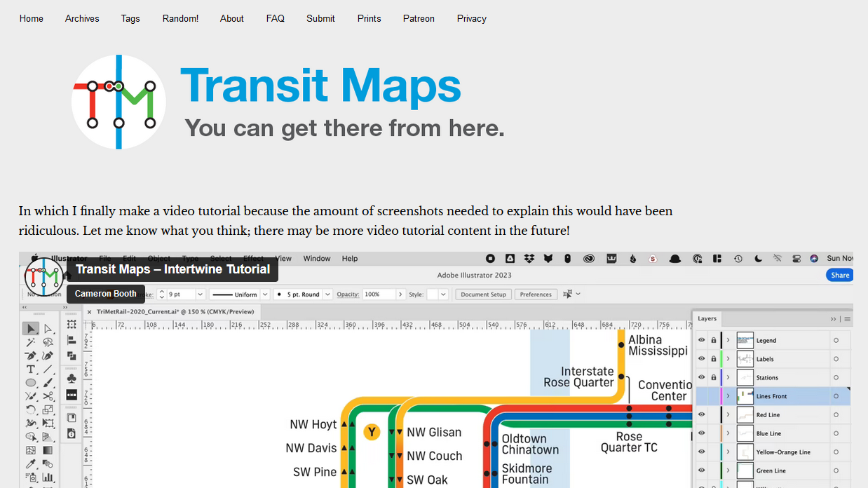Click the Time Machine menu bar icon

(x=738, y=259)
